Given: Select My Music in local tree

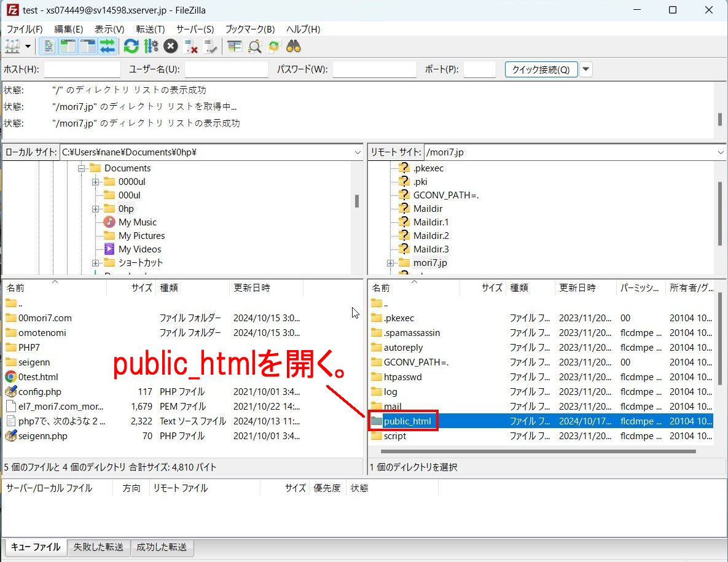Looking at the screenshot, I should tap(138, 222).
